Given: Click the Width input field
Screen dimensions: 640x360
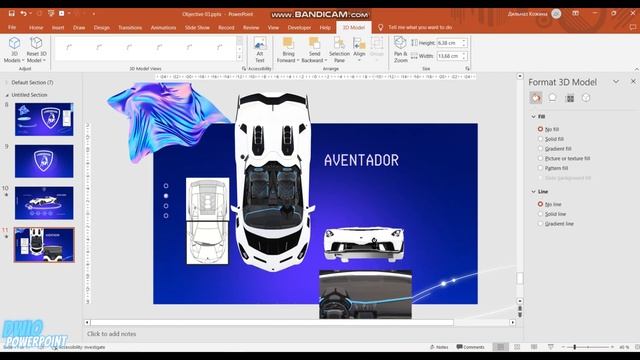Looking at the screenshot, I should coord(449,56).
